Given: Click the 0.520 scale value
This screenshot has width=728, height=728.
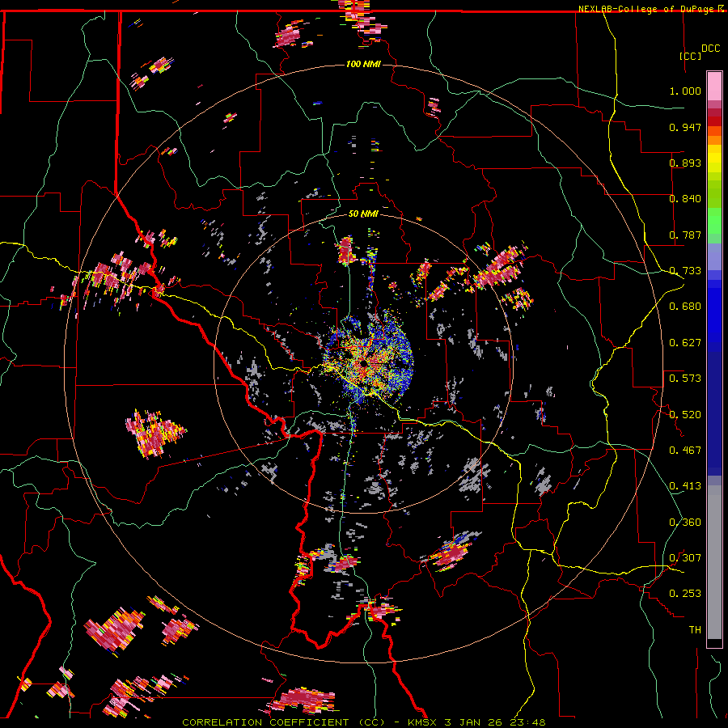Looking at the screenshot, I should coord(685,414).
